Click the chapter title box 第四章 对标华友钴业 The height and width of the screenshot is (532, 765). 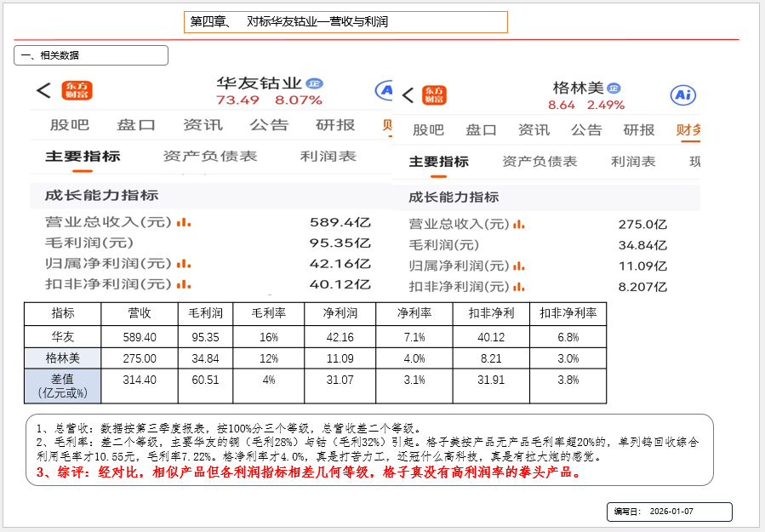click(x=345, y=22)
